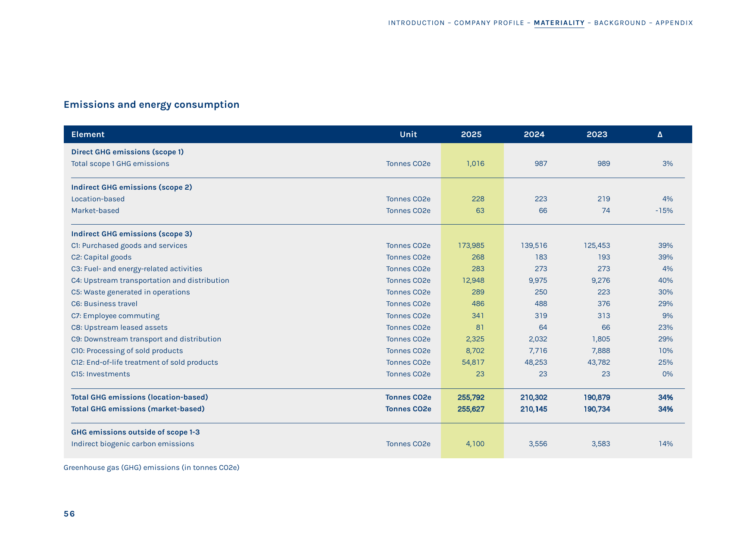Screen dimensions: 756x535
Task: Click 'C10: Processing of sold products' label
Action: [127, 351]
